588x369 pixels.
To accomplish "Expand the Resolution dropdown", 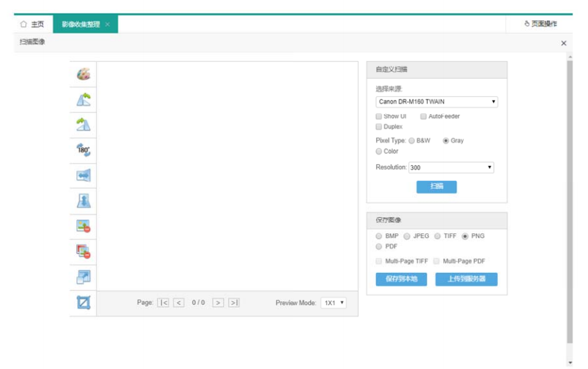I will [451, 167].
